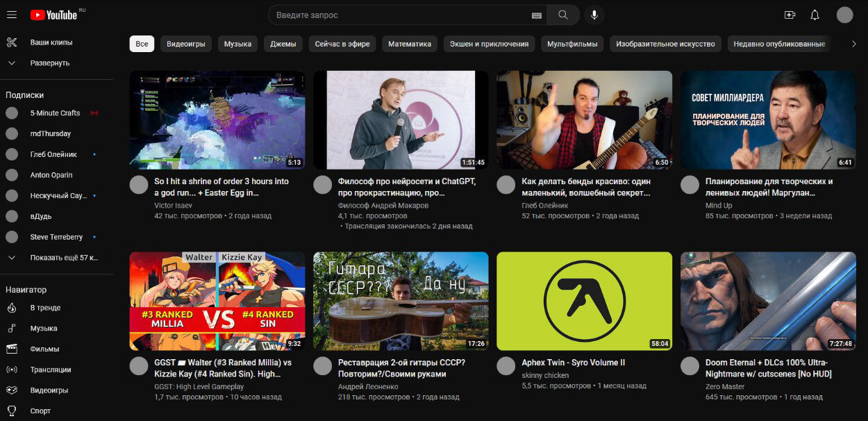Open the notifications bell

point(815,15)
